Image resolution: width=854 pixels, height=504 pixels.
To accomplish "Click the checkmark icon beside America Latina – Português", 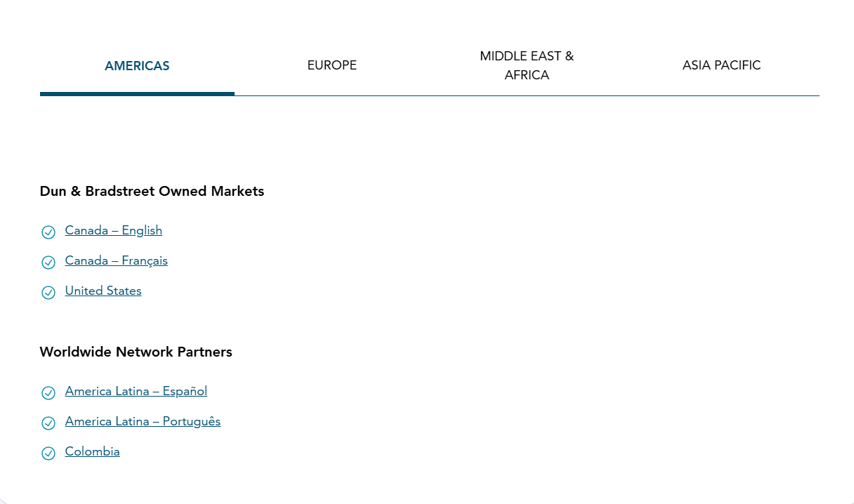I will pyautogui.click(x=48, y=423).
